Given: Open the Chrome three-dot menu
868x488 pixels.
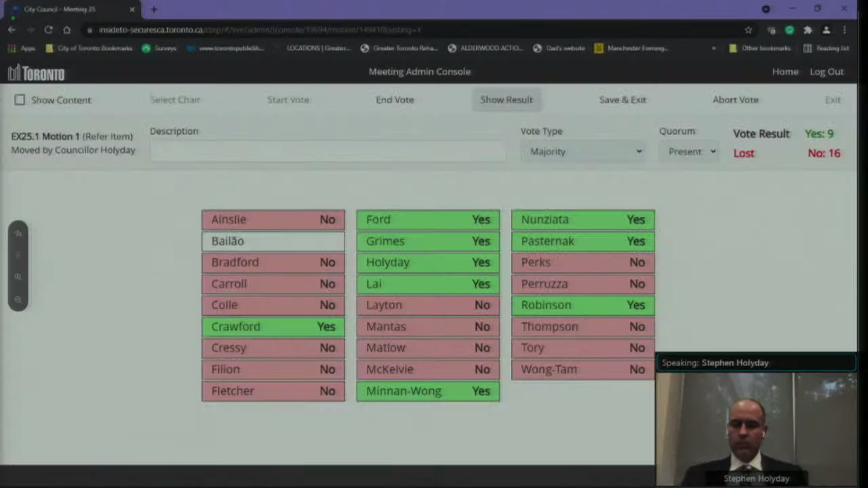Looking at the screenshot, I should coord(844,30).
